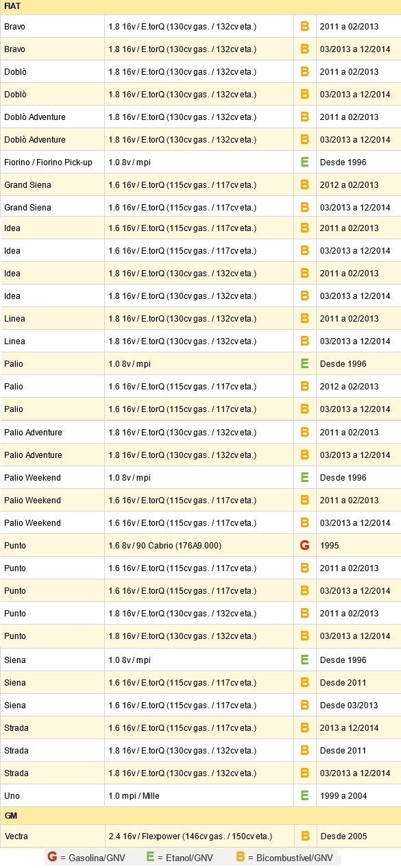Click B icon in Doblò Adventure 2011 a 02/2013 row
The image size is (401, 868).
pos(304,117)
